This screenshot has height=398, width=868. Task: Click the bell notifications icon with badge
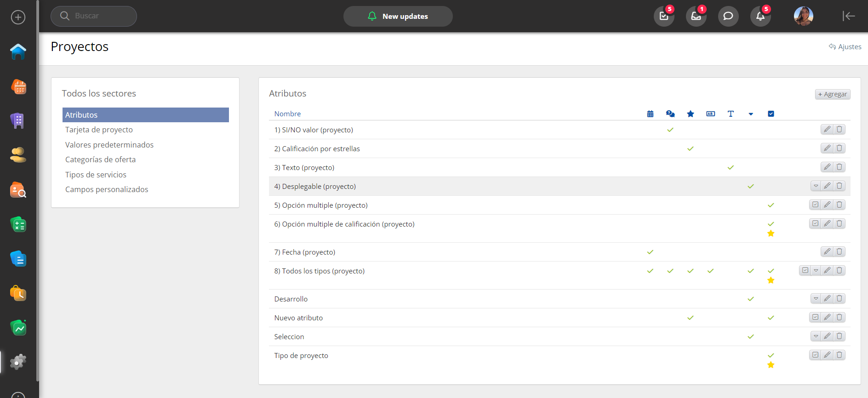pos(760,17)
